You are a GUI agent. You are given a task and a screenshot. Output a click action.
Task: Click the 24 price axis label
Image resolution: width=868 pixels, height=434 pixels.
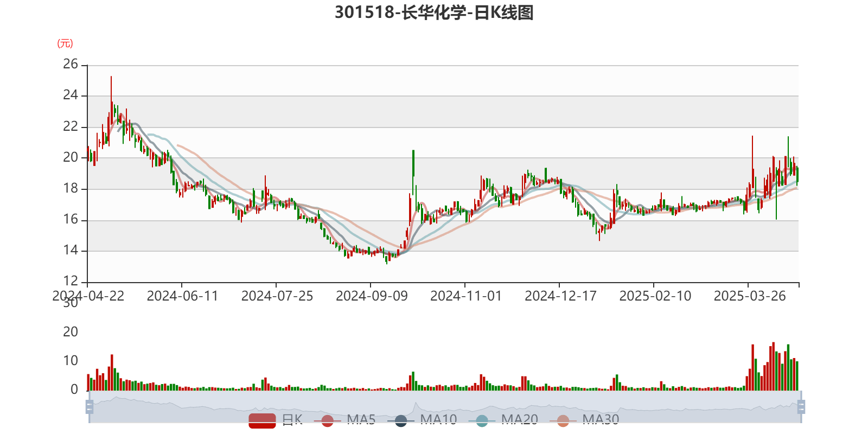coord(71,95)
